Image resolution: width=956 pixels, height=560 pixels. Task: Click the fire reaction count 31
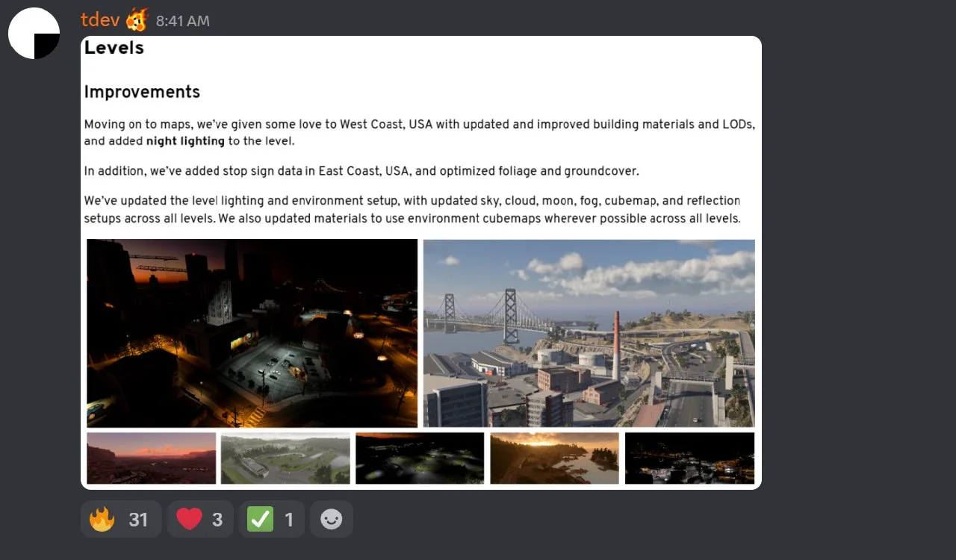click(138, 520)
